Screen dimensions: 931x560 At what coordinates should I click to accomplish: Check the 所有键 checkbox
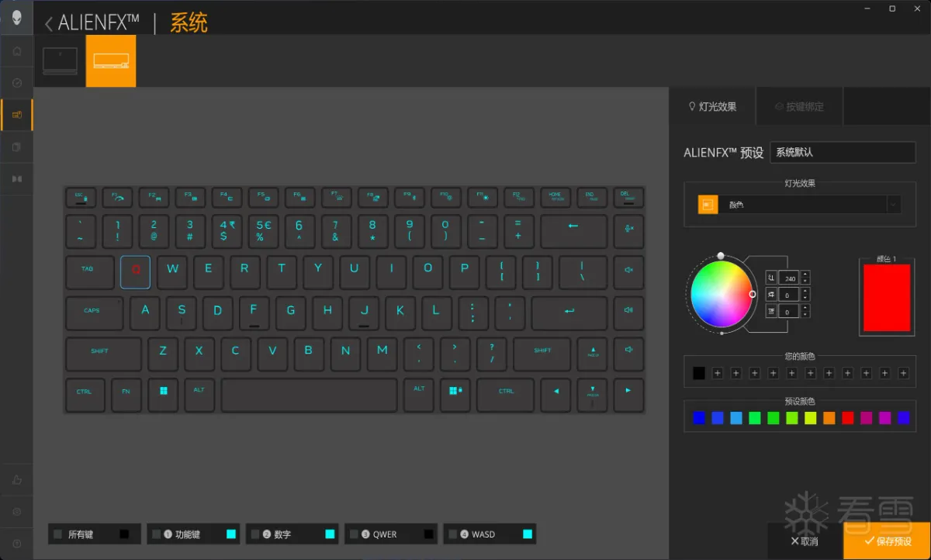pyautogui.click(x=58, y=534)
